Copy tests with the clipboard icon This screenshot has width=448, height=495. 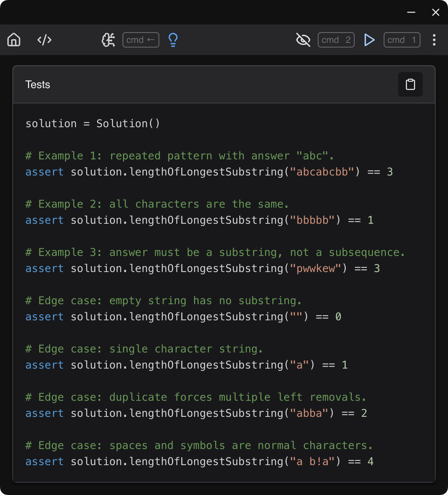[x=410, y=84]
